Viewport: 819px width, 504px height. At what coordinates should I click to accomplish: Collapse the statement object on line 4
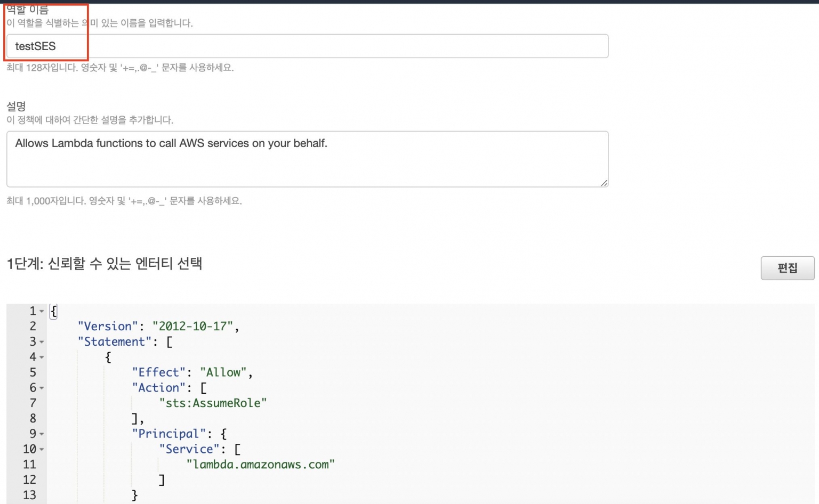pyautogui.click(x=41, y=357)
